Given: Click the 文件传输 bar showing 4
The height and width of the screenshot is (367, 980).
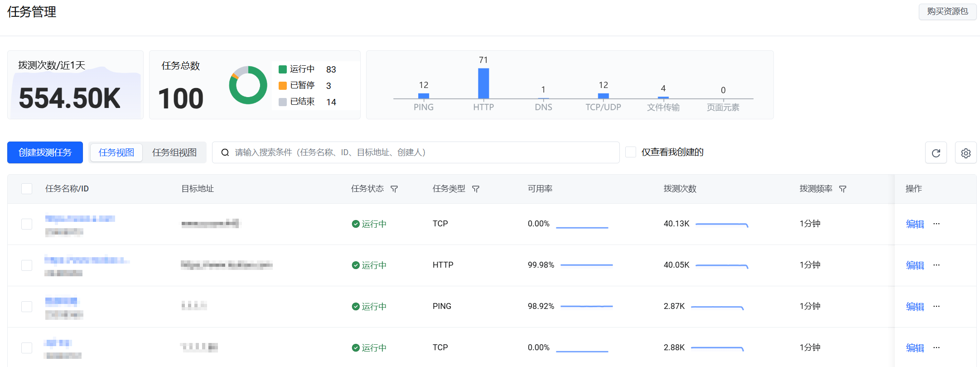Looking at the screenshot, I should click(x=663, y=98).
